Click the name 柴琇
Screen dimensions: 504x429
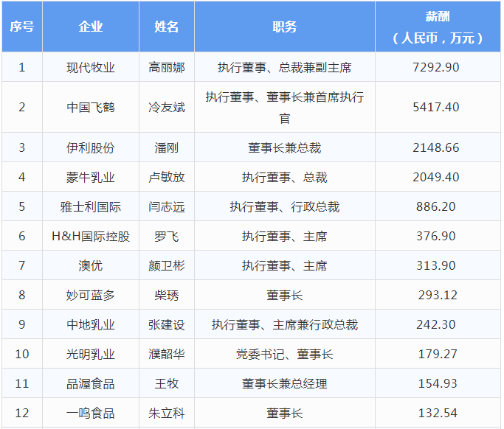(x=167, y=295)
